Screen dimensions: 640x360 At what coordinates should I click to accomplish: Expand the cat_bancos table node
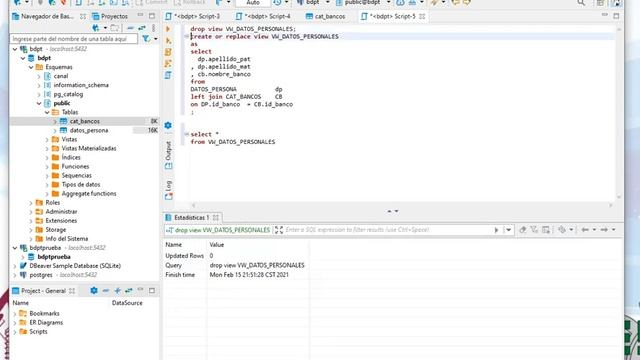[x=55, y=121]
